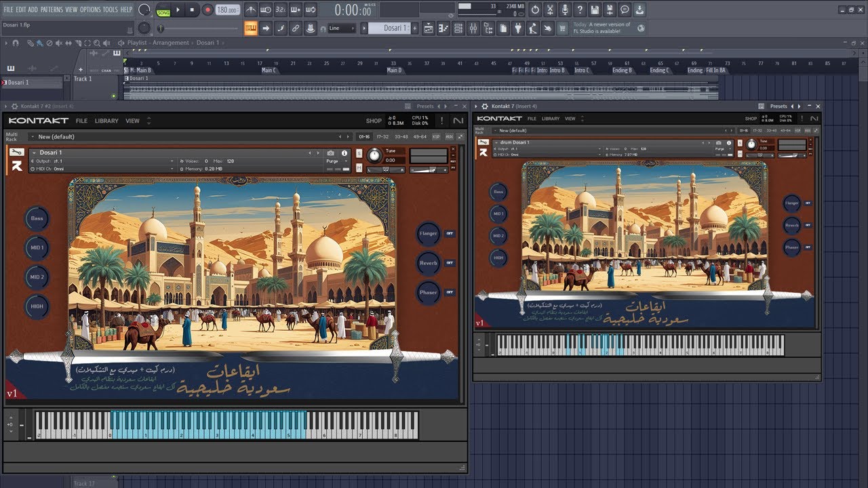The height and width of the screenshot is (488, 868).
Task: Toggle loop recording icon
Action: [311, 10]
